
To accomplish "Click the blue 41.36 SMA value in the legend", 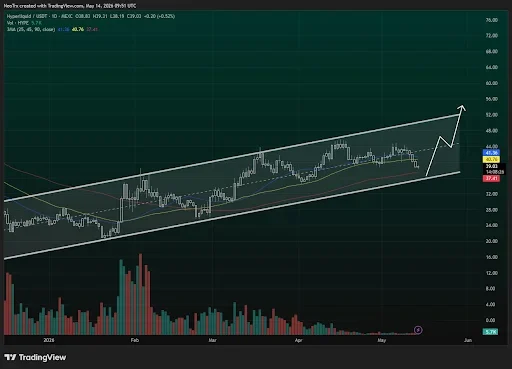I will tap(63, 29).
